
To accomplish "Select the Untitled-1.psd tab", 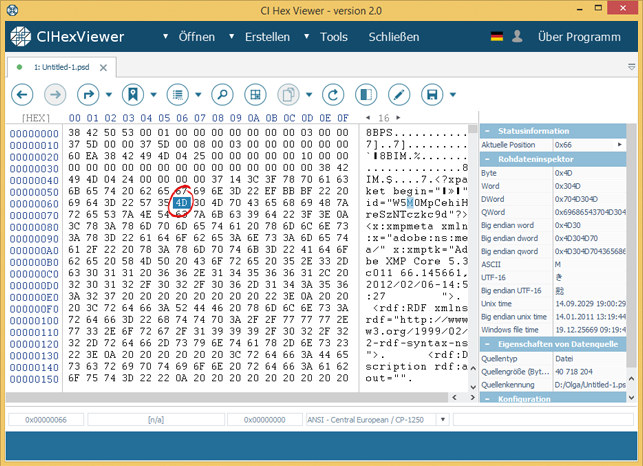I will point(62,67).
